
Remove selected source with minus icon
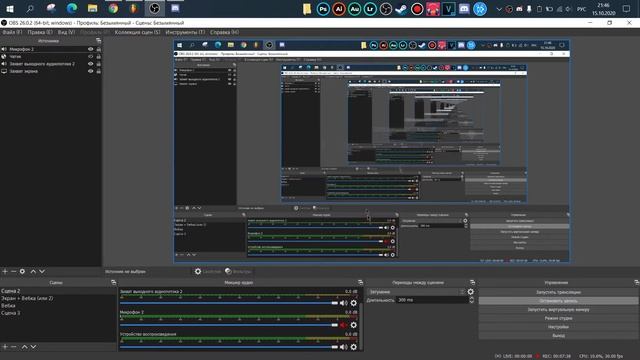[13, 271]
